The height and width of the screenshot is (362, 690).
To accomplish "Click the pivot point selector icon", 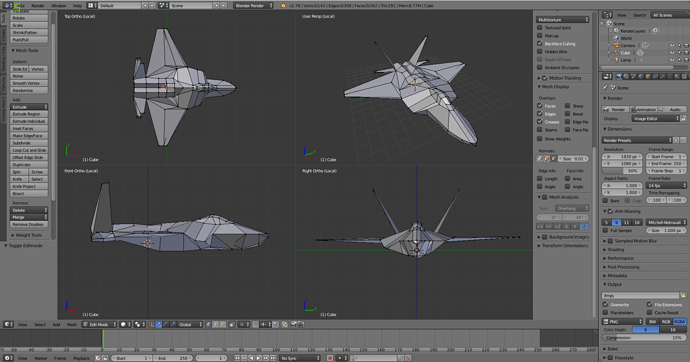I will 138,325.
